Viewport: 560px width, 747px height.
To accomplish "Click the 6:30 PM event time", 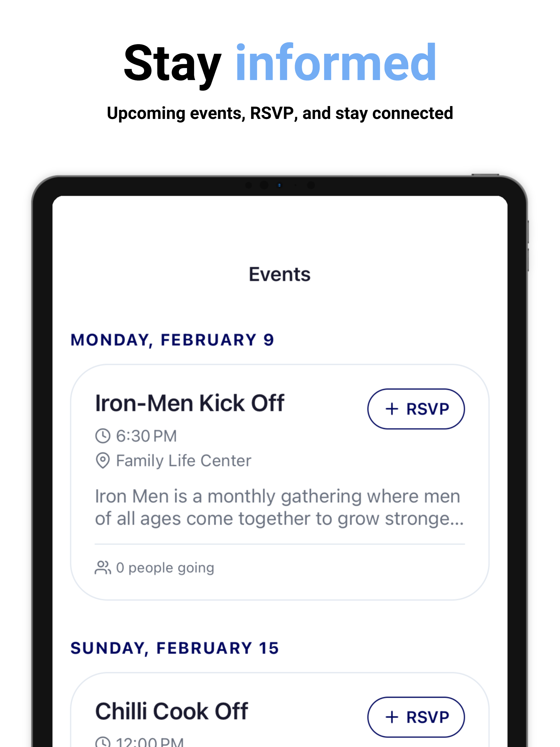I will [x=146, y=436].
